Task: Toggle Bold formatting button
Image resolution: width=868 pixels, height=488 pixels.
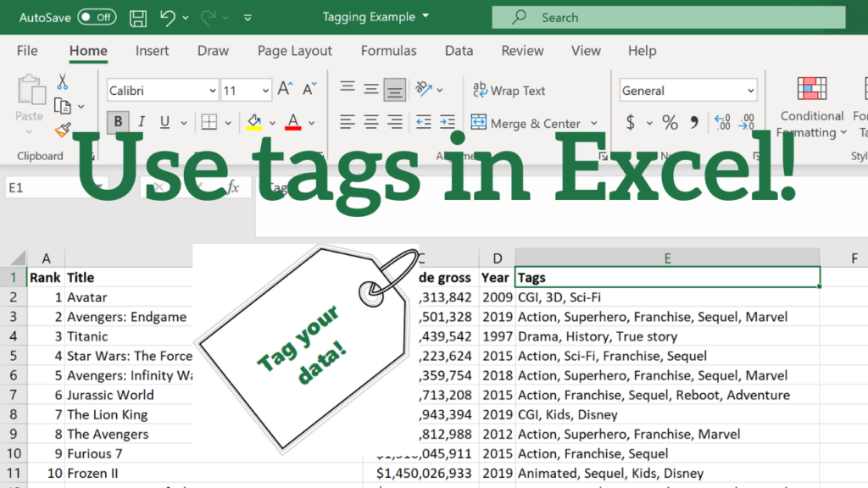Action: [118, 122]
